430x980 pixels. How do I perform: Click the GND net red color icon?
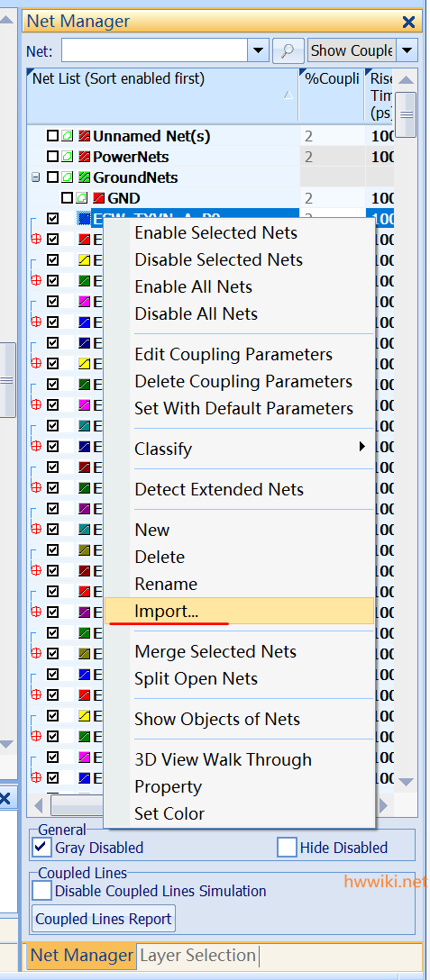pos(98,199)
